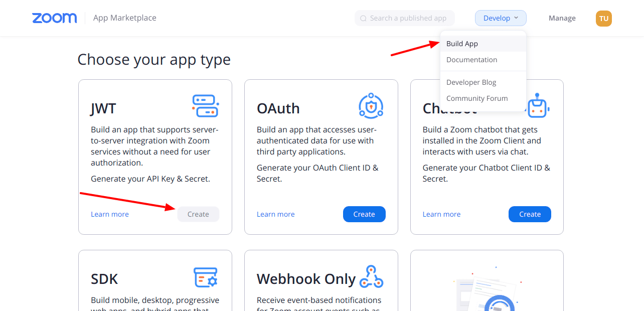Open Documentation from the Develop menu
Screen dimensions: 644x311
coord(471,60)
